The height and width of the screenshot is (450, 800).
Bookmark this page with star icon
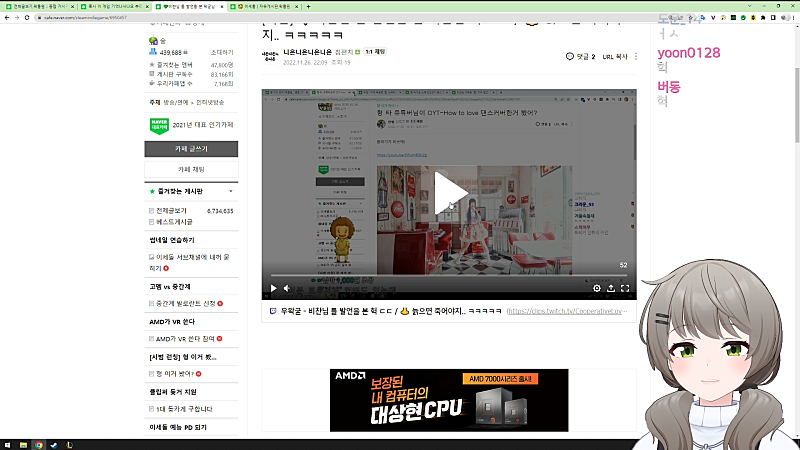(691, 17)
